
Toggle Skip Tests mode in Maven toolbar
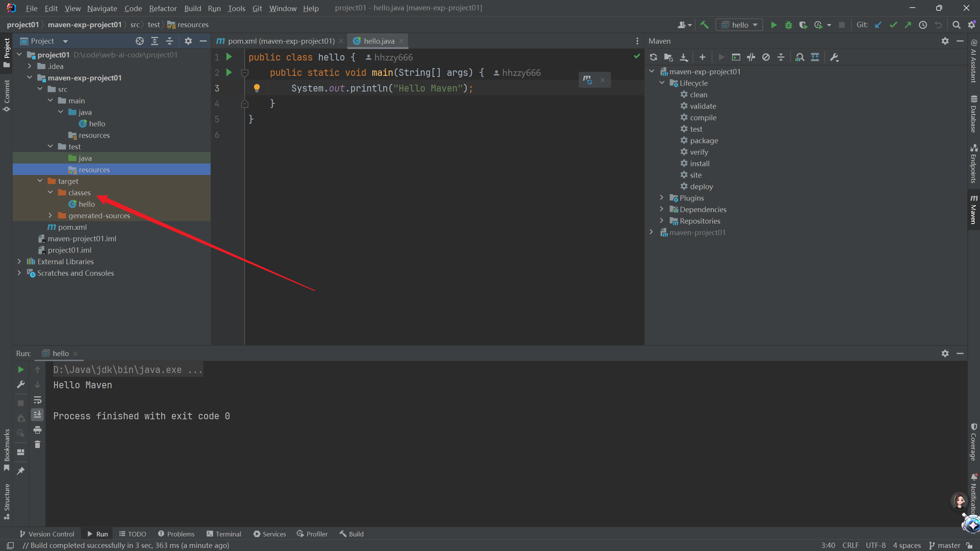766,57
